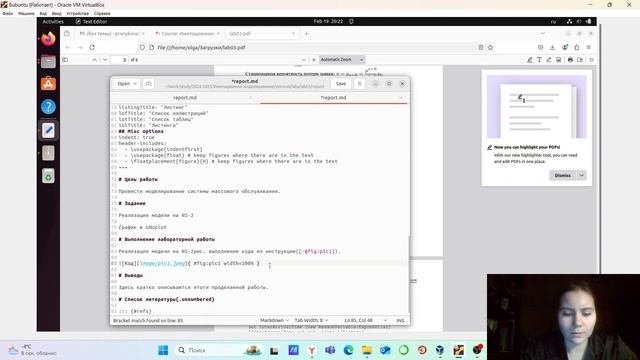The width and height of the screenshot is (640, 360).
Task: Go to next PDF page
Action: click(105, 60)
